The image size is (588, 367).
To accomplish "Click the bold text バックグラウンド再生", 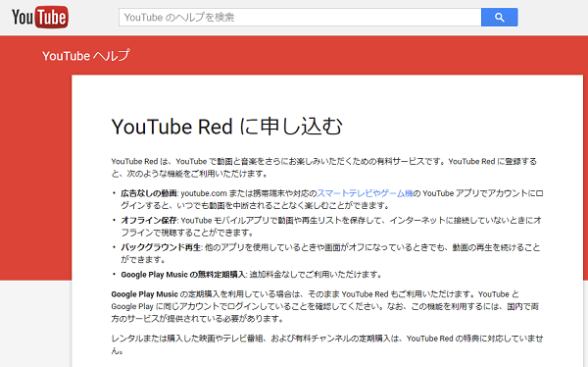I will 162,247.
